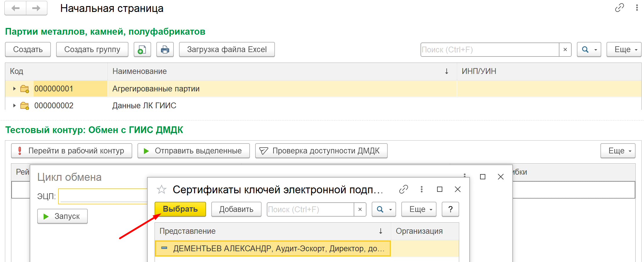
Task: Open Еще dropdown in certificates dialog
Action: pyautogui.click(x=419, y=209)
